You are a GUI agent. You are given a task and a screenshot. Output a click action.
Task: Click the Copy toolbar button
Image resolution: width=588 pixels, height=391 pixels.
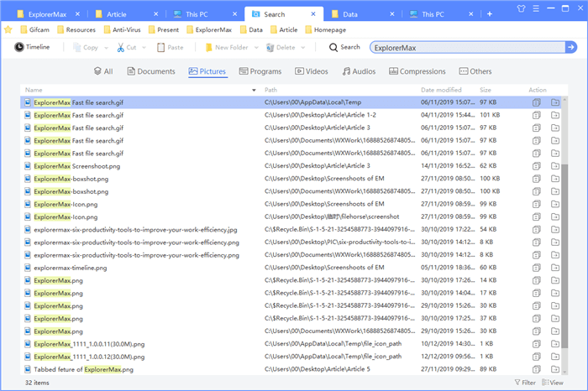coord(86,48)
